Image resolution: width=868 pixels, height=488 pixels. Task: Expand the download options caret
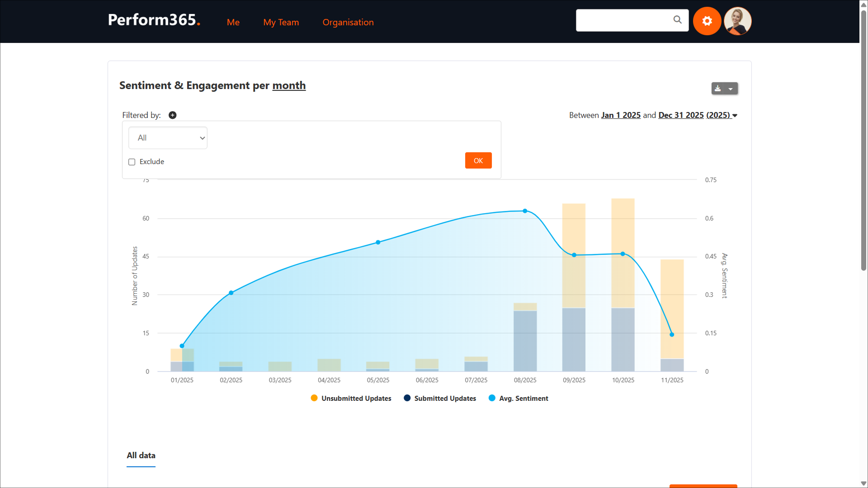(x=731, y=89)
